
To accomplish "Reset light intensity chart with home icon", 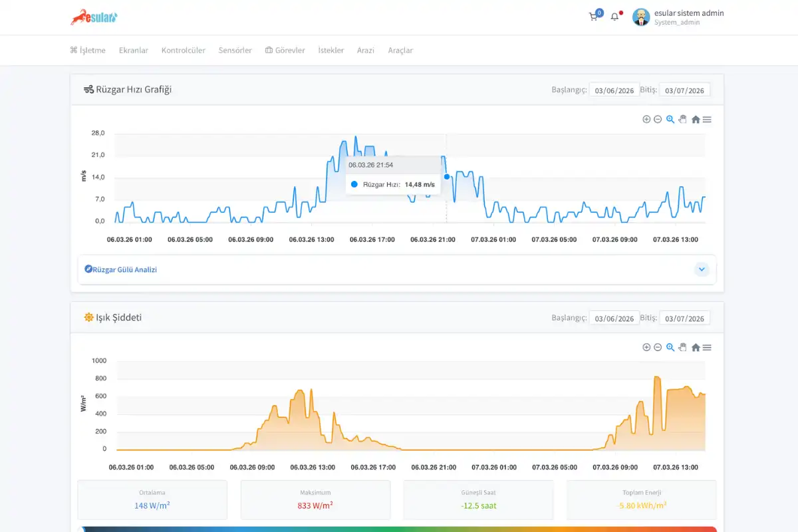I will pos(696,347).
